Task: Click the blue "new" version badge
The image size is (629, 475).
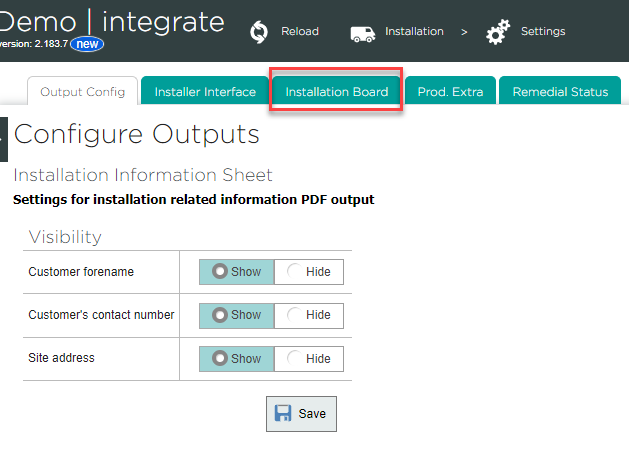Action: tap(87, 44)
